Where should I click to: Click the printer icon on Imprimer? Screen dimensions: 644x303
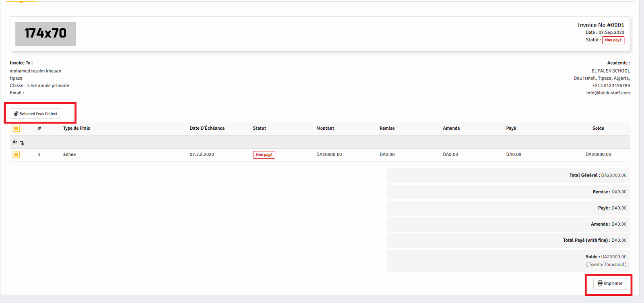(600, 283)
